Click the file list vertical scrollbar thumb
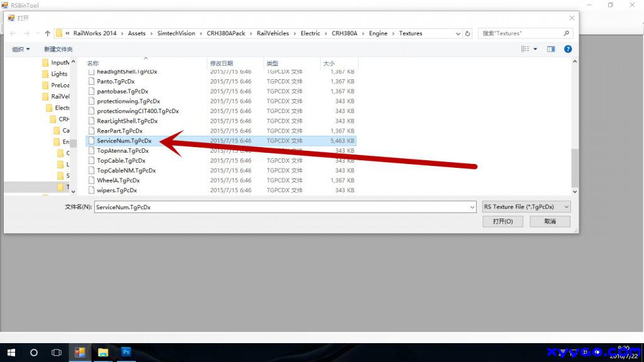The height and width of the screenshot is (362, 644). 574,167
